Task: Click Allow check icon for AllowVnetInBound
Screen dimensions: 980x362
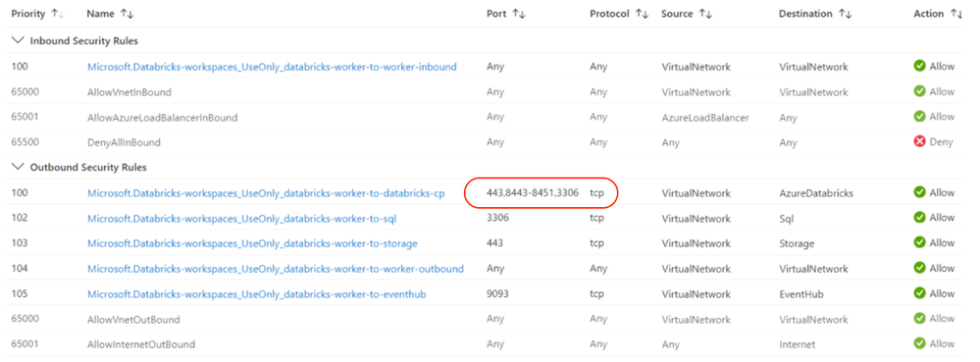Action: pos(919,91)
